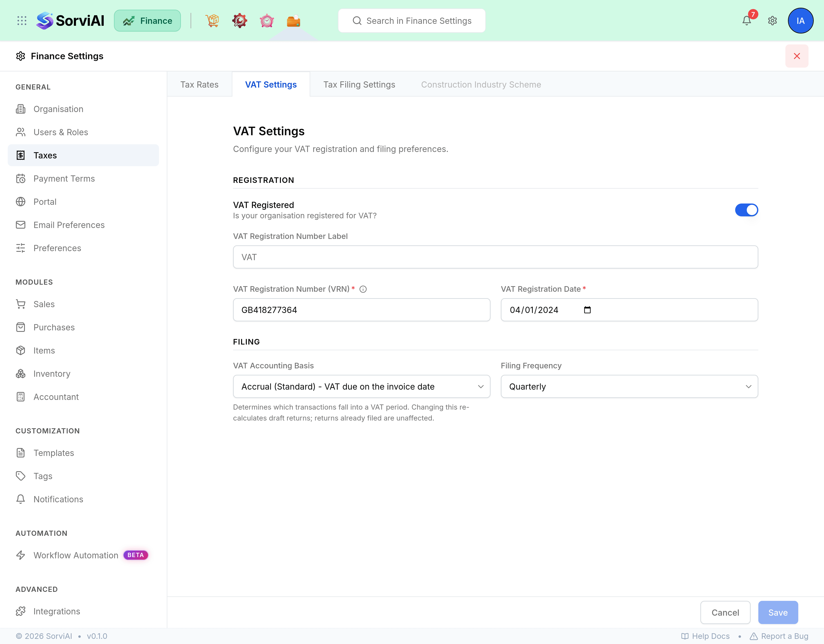Open the shopping cart box module icon
824x644 pixels.
[212, 21]
